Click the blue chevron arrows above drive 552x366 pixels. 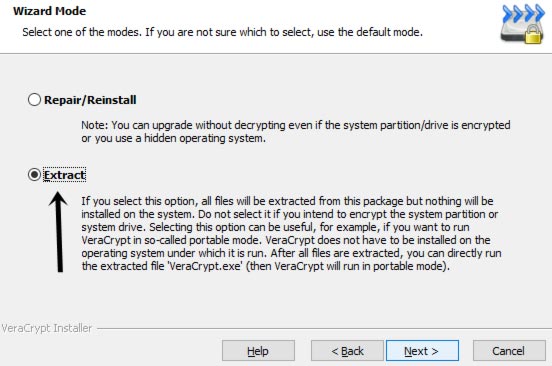click(523, 13)
